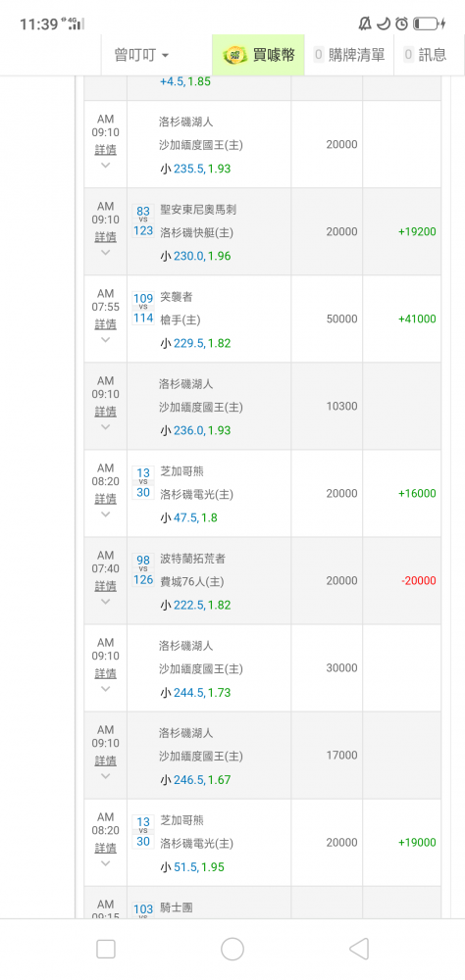Select the 小 51.5 芝加哥熊 bet row

(262, 843)
